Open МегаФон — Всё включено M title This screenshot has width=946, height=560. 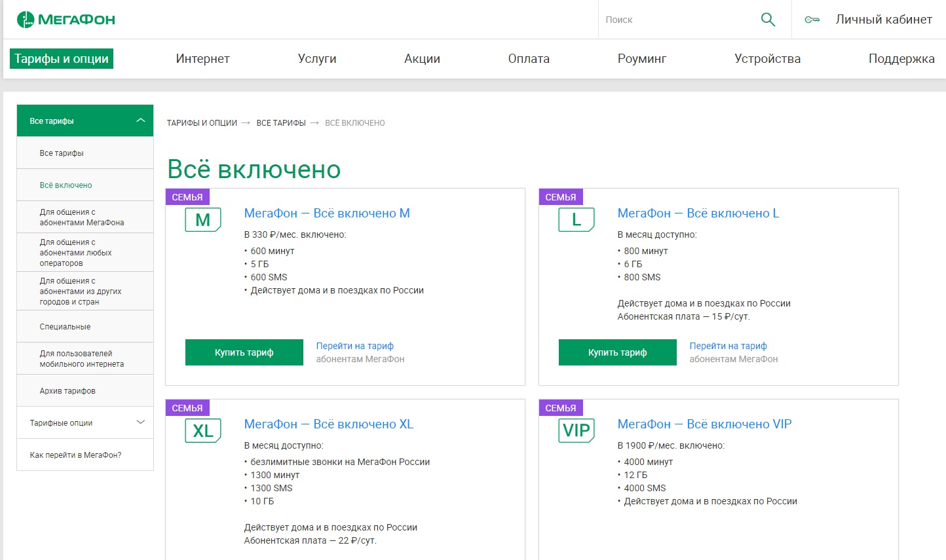pyautogui.click(x=327, y=213)
